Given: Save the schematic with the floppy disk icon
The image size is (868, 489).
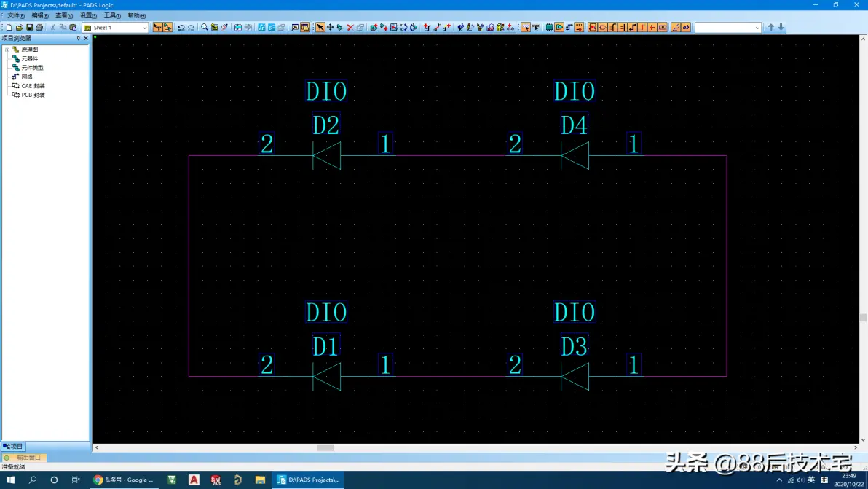Looking at the screenshot, I should [x=29, y=27].
